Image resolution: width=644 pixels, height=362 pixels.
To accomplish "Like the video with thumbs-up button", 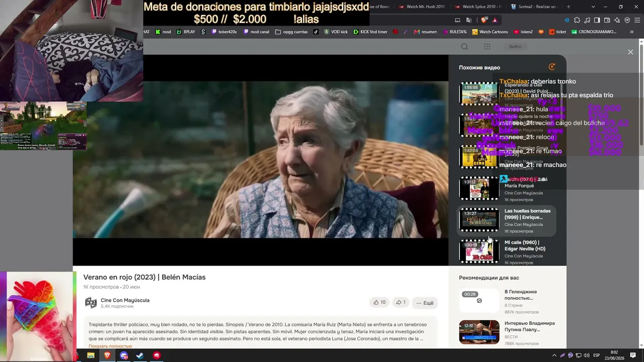I will click(x=379, y=302).
